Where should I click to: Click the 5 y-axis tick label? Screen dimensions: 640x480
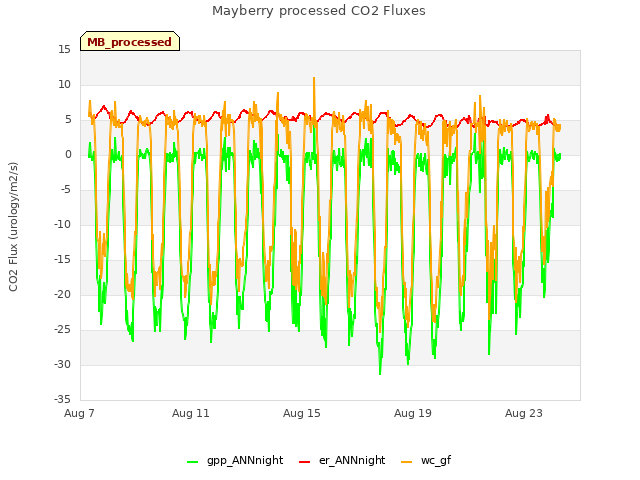click(x=68, y=119)
